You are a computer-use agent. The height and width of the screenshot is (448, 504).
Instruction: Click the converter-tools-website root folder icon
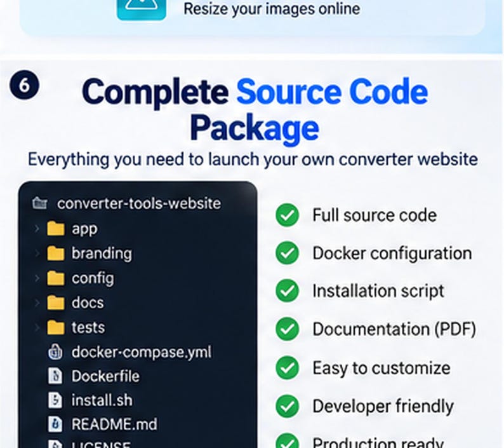pyautogui.click(x=40, y=203)
